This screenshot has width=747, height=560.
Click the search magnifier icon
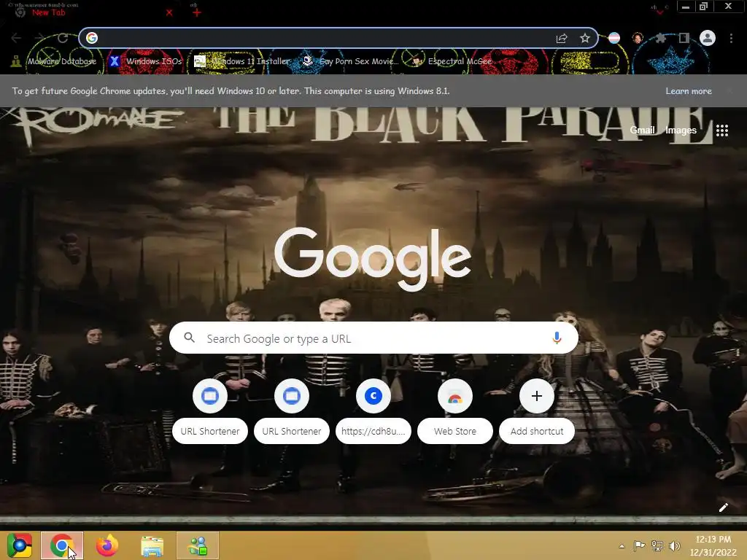(189, 338)
